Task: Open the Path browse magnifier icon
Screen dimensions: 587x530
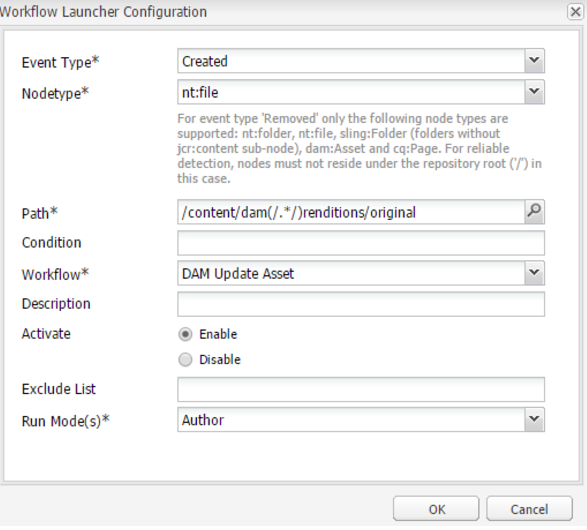Action: point(534,212)
